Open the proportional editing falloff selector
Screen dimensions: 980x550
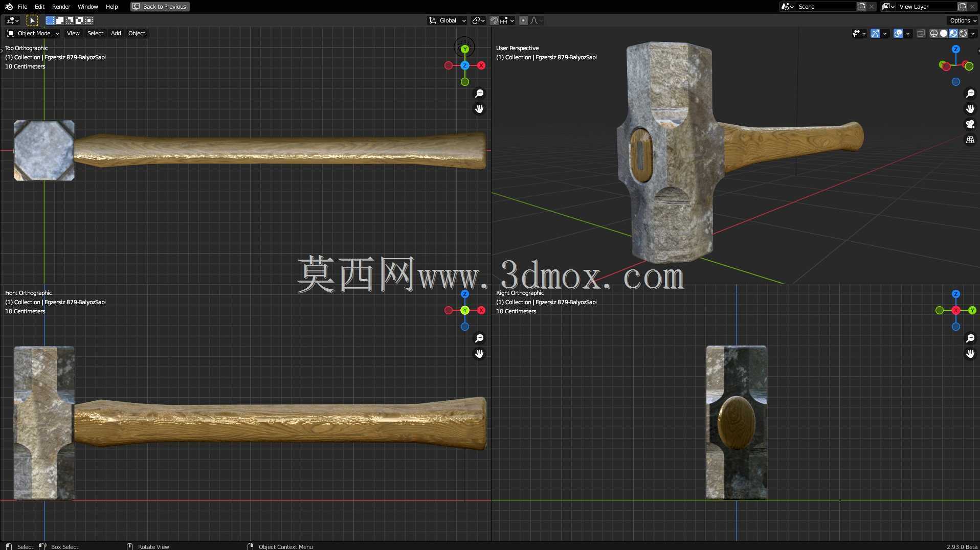click(537, 20)
